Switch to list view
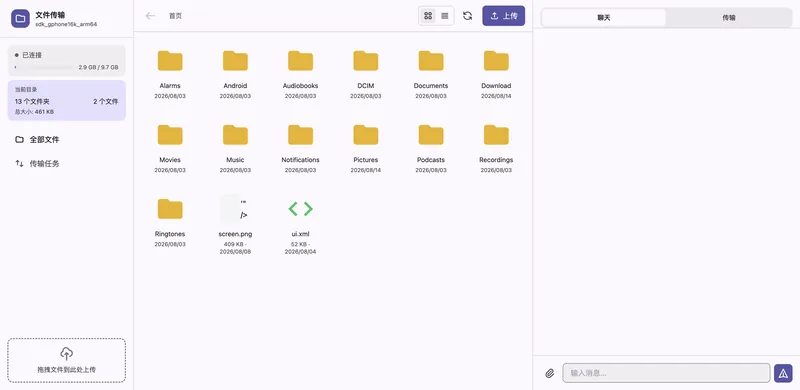The height and width of the screenshot is (390, 800). [444, 16]
